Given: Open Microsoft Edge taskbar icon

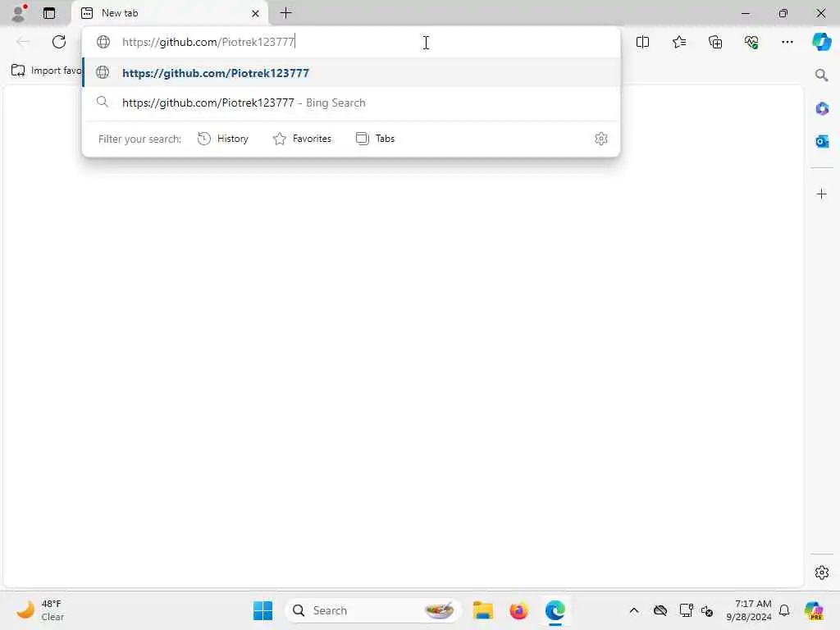Looking at the screenshot, I should [555, 610].
